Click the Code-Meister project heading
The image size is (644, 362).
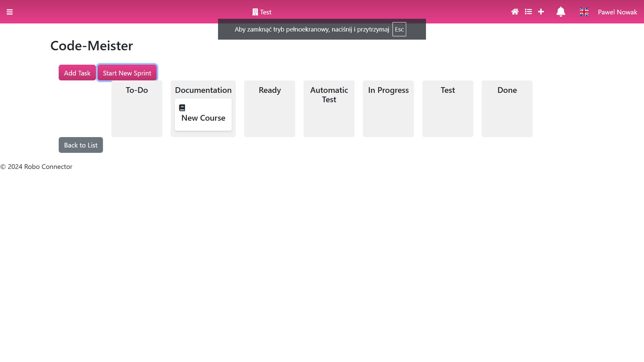91,45
